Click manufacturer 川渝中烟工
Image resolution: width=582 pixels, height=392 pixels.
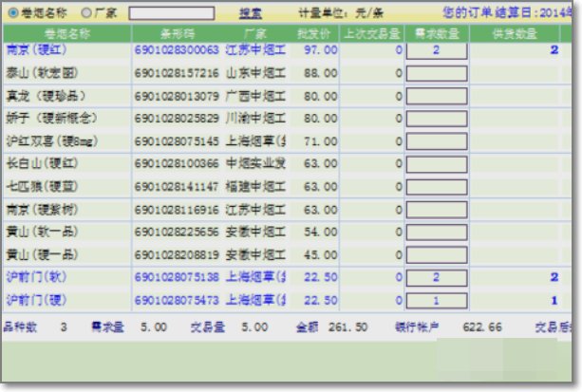click(255, 119)
